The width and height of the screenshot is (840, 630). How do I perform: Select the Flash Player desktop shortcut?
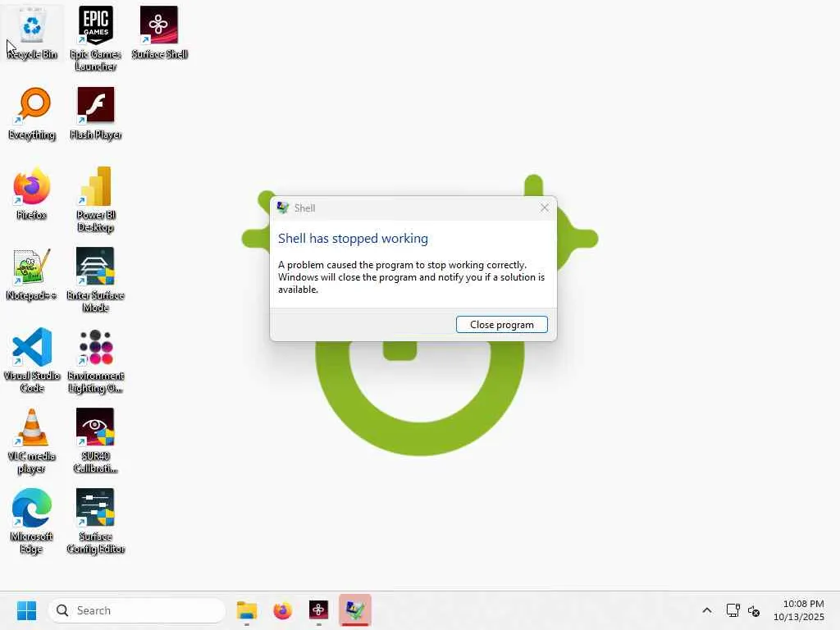95,113
